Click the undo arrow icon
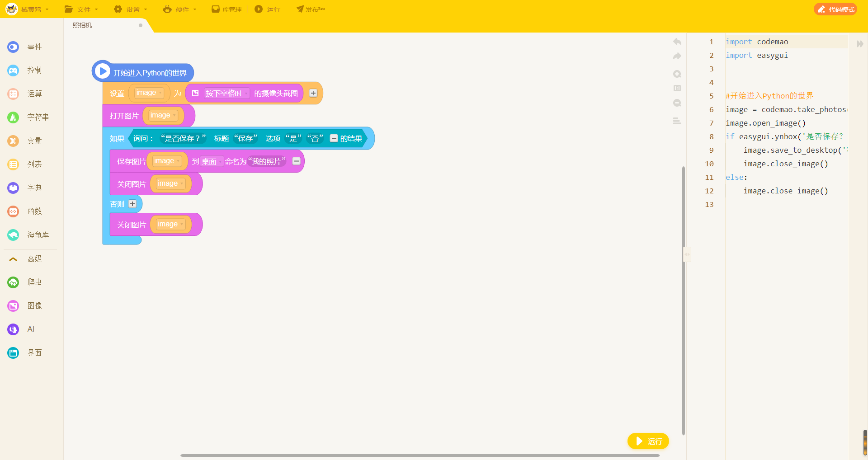 pyautogui.click(x=677, y=42)
